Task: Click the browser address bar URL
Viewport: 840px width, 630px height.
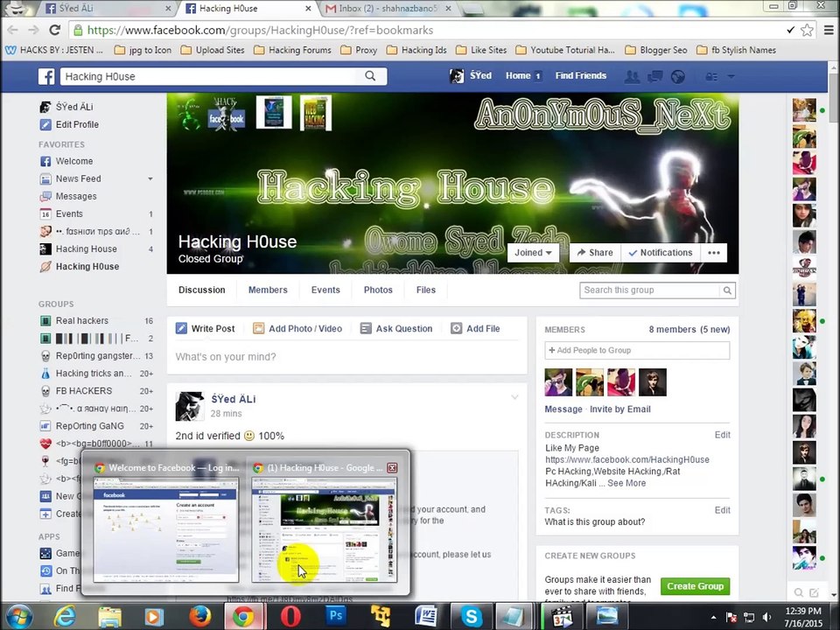Action: (260, 30)
